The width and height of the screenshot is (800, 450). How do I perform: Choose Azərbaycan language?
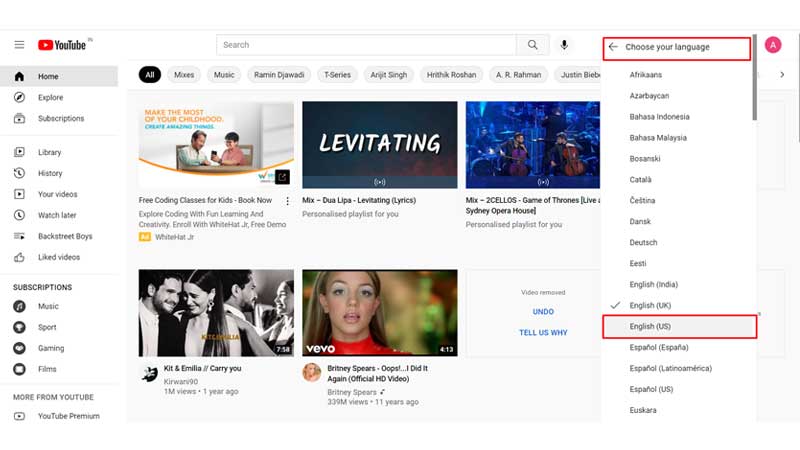coord(679,95)
